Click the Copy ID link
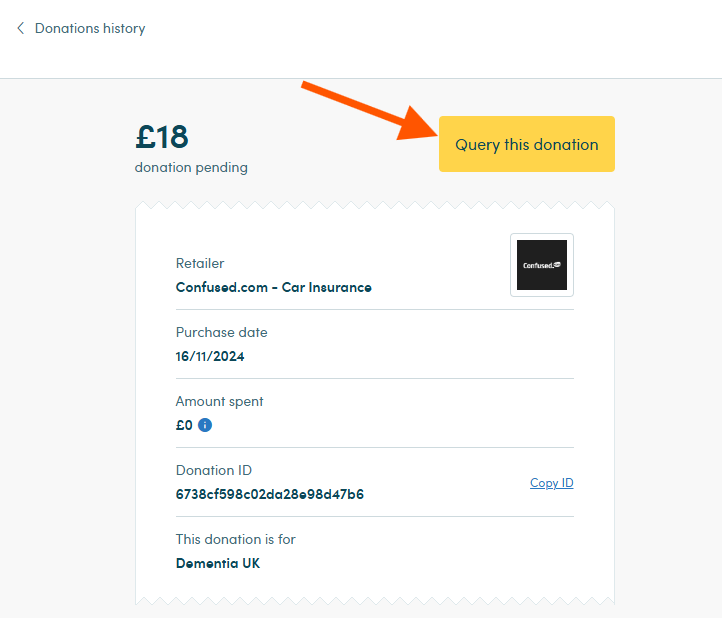722x618 pixels. coord(551,483)
